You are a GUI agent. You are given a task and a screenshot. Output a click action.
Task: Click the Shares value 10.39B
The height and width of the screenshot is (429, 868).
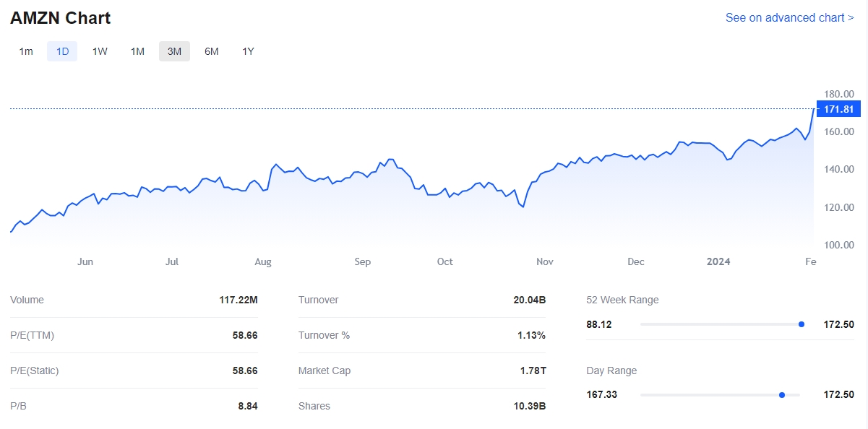pos(530,406)
